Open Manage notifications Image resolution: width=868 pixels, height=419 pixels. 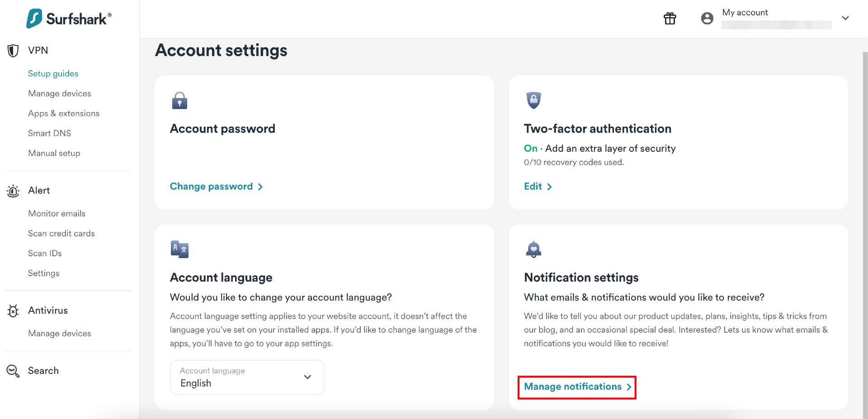[x=572, y=386]
